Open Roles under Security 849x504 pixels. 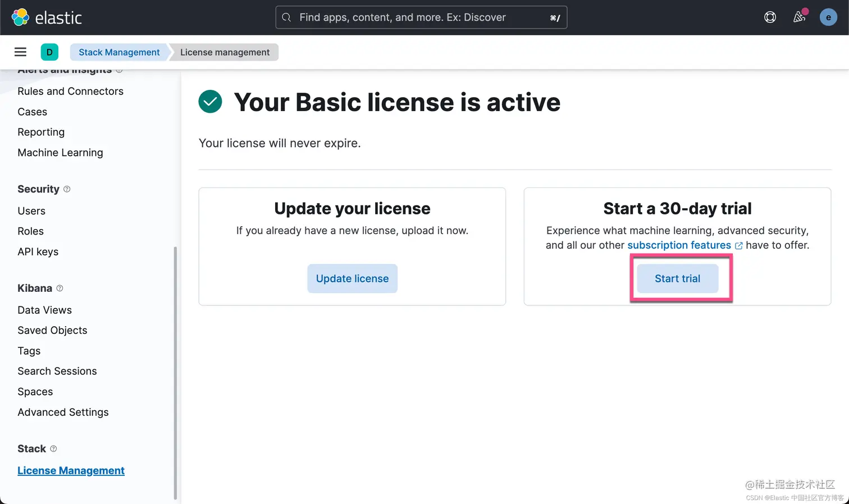[30, 231]
